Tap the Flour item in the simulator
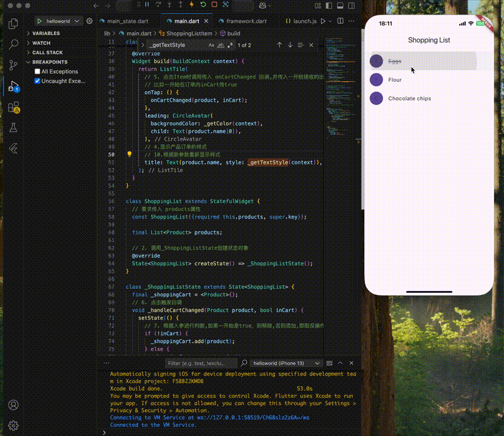This screenshot has width=504, height=436. point(429,80)
